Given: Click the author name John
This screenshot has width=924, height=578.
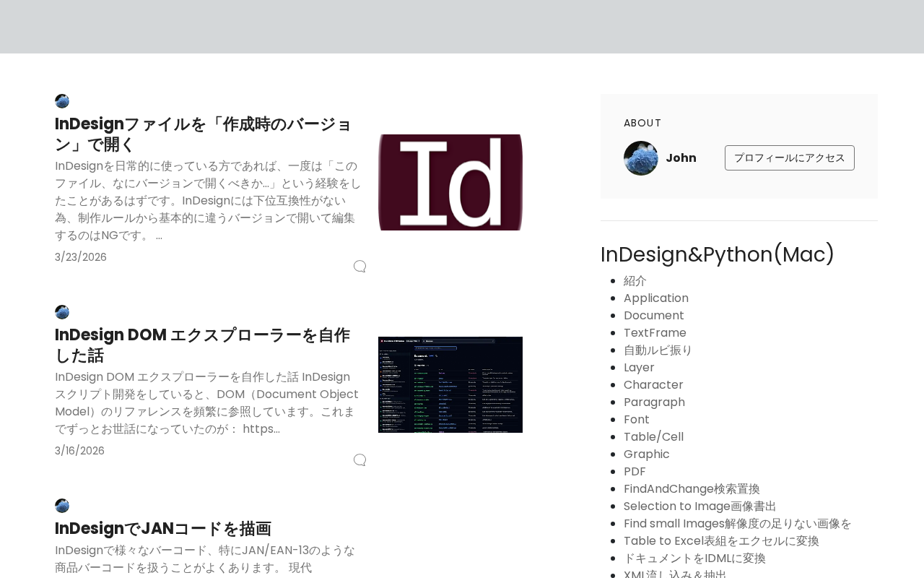Looking at the screenshot, I should (681, 158).
